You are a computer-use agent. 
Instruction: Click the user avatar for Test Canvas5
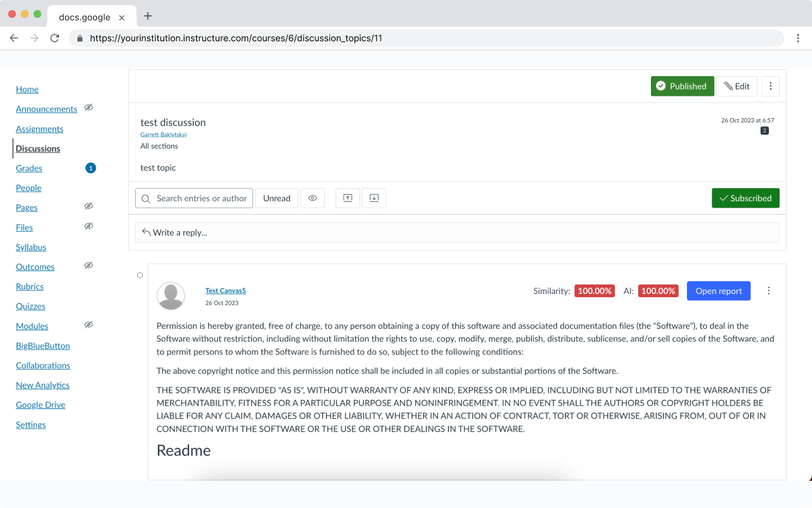pyautogui.click(x=171, y=296)
